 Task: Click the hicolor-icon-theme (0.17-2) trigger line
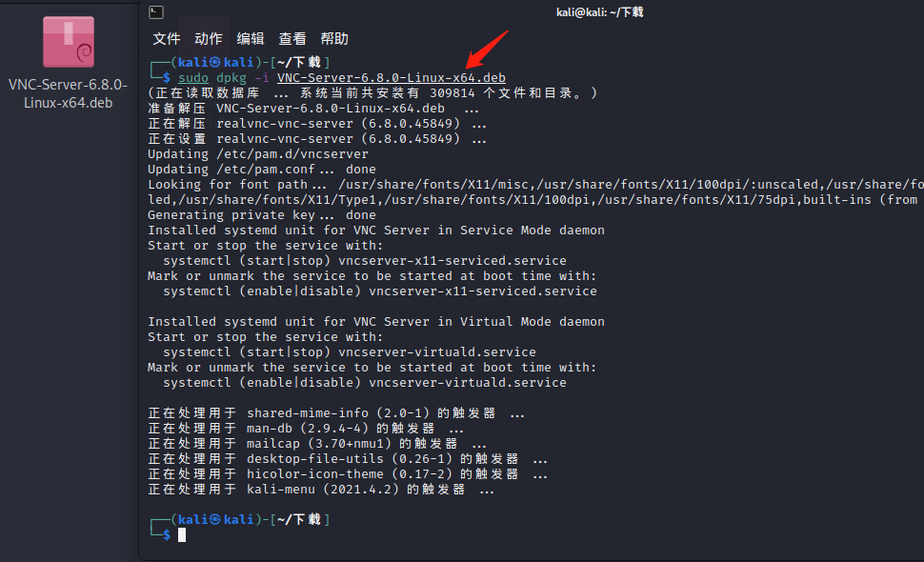(x=348, y=474)
